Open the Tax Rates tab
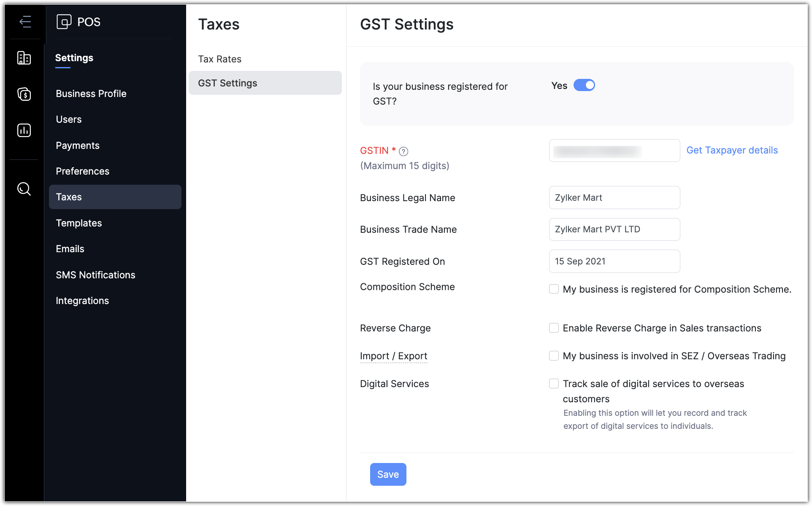 pos(220,59)
